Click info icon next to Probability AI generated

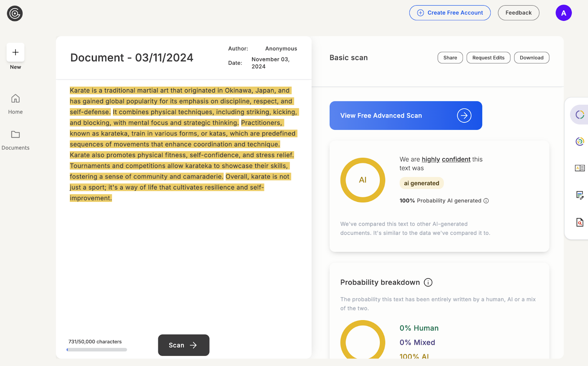click(x=486, y=201)
